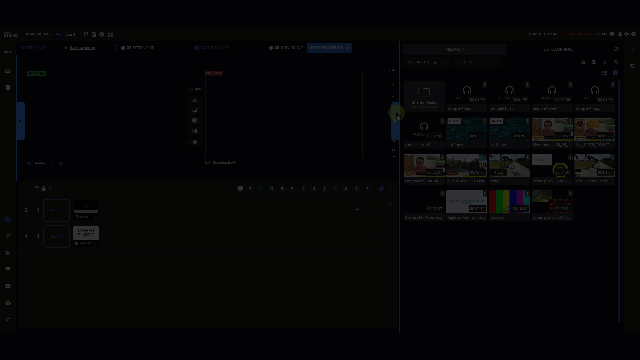Open kebab menu on last audio tile in top row

pyautogui.click(x=613, y=85)
